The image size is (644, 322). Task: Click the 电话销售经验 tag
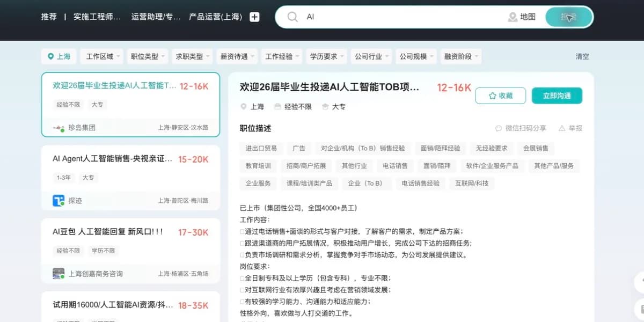[x=421, y=183]
